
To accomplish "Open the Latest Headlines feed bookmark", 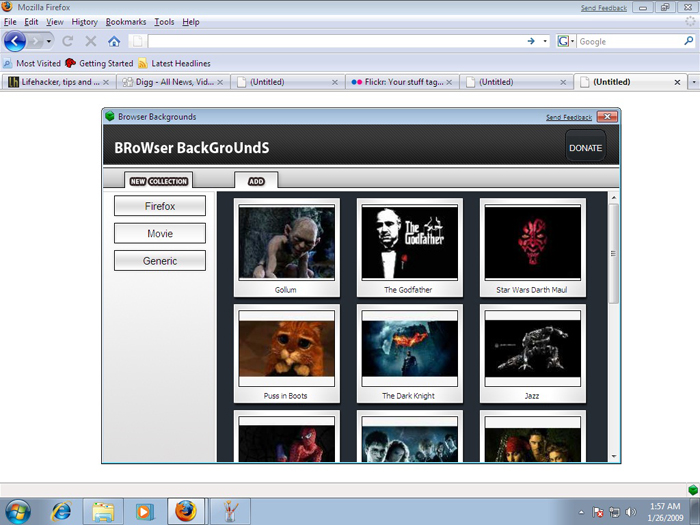I will coord(174,63).
